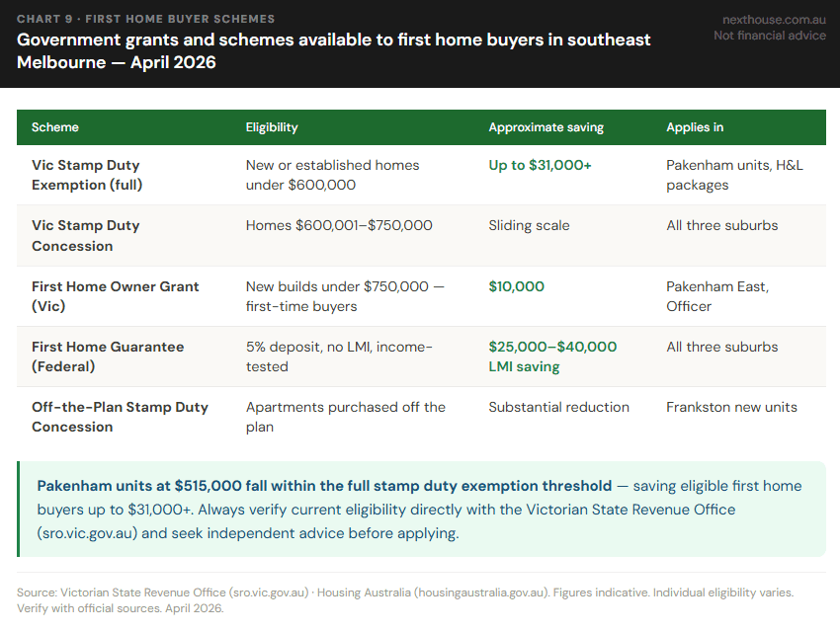Select the Eligibility column header
This screenshot has height=632, width=840.
point(272,127)
